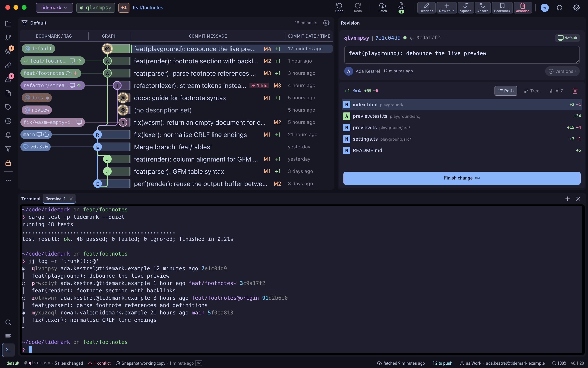Toggle the terminal panel icon in the sidebar
This screenshot has width=588, height=368.
point(8,350)
